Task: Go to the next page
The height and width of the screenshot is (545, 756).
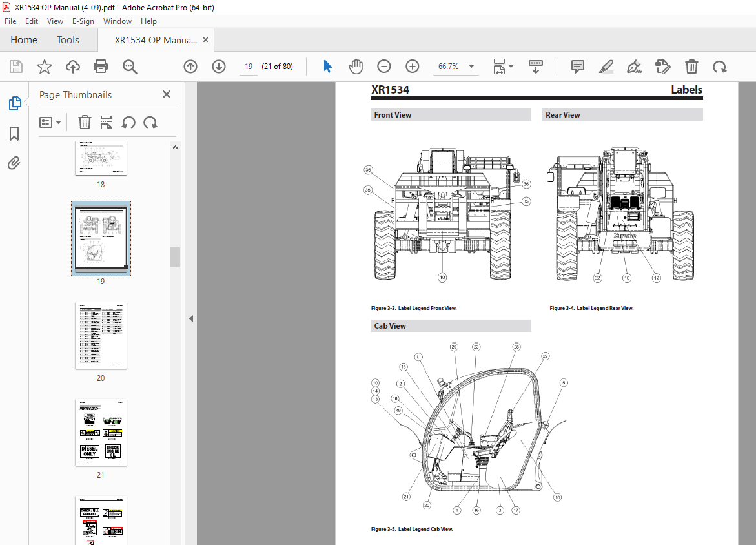Action: [x=219, y=66]
